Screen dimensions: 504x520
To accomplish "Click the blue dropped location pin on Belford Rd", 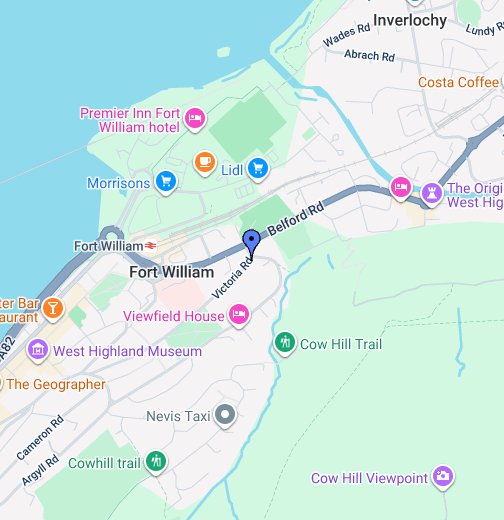I will tap(251, 243).
